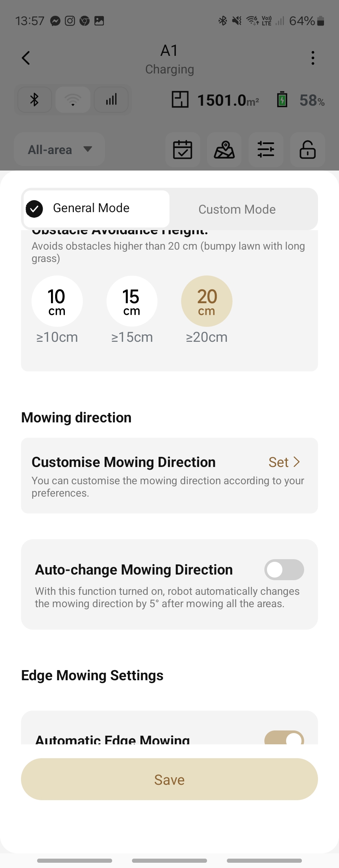Open the mowing settings sliders icon

[266, 150]
